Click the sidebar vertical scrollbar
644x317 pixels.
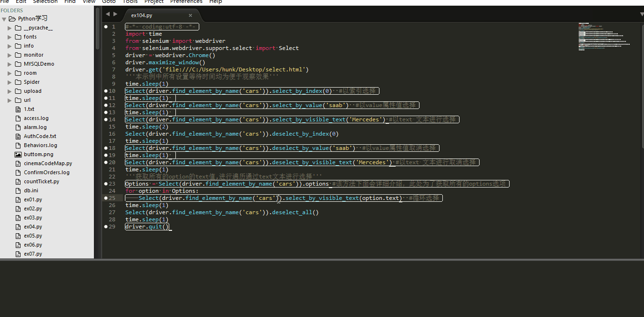98,29
